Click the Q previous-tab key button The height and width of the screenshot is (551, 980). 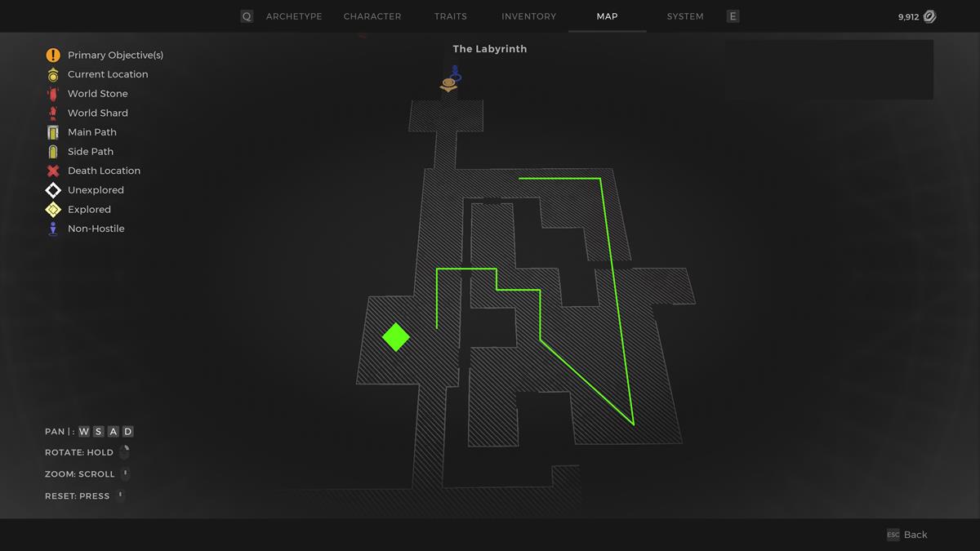(247, 16)
